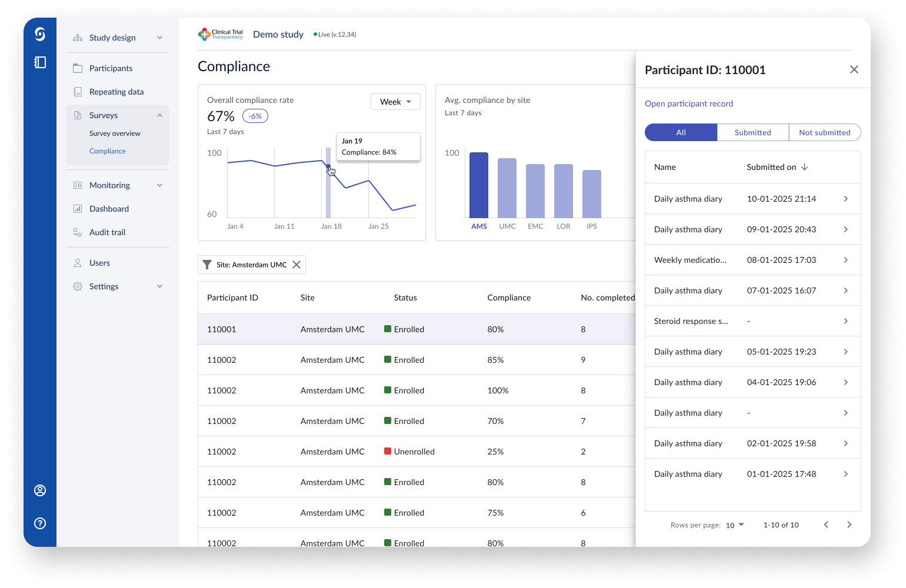Open the Week period dropdown
Screen dimensions: 906x588
(395, 102)
